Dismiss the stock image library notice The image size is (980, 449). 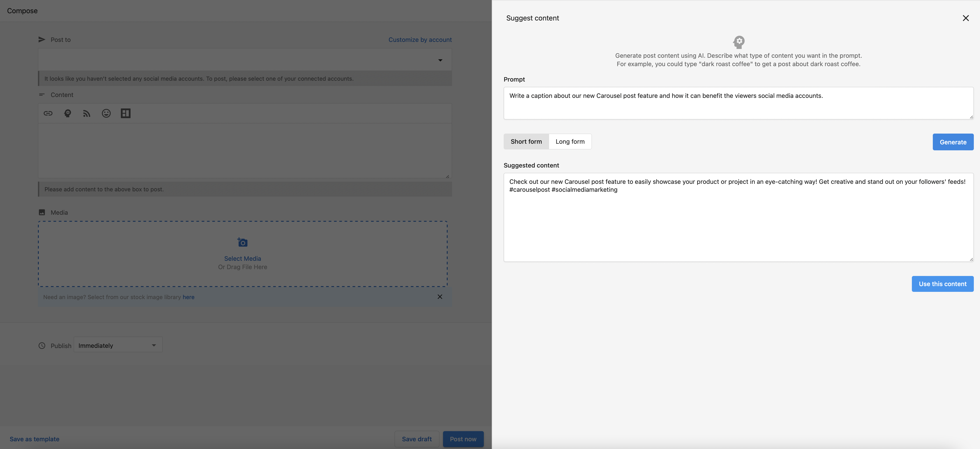pyautogui.click(x=440, y=297)
